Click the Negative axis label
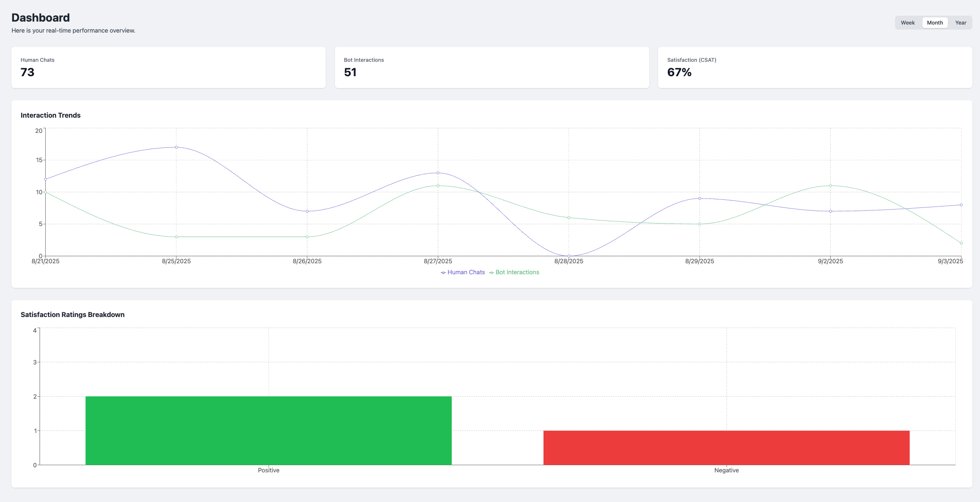 (726, 470)
